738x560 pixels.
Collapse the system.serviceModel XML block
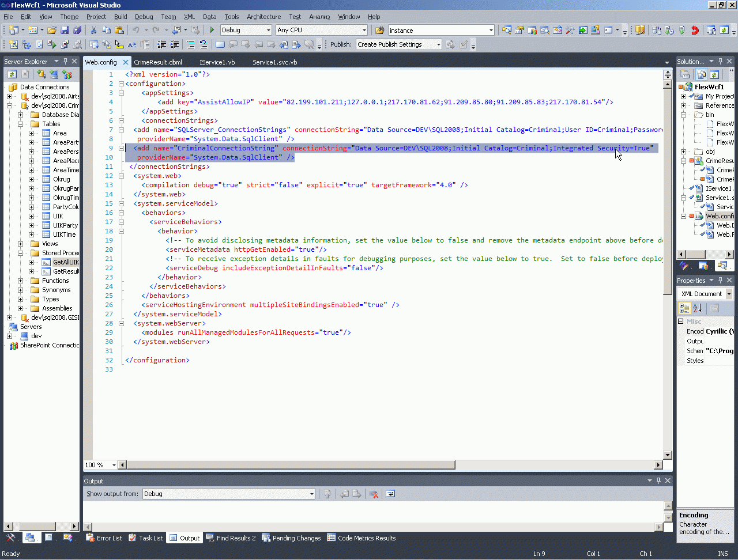(122, 203)
